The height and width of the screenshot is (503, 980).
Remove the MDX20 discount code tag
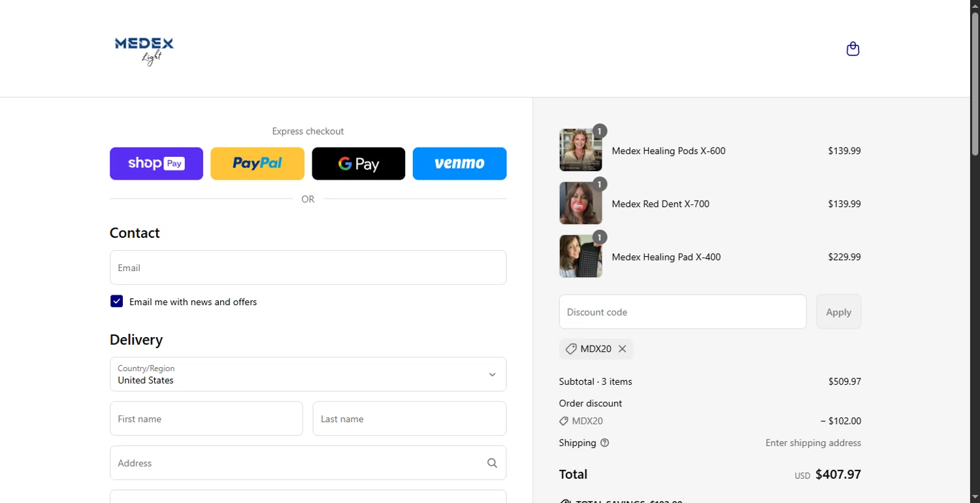point(622,349)
